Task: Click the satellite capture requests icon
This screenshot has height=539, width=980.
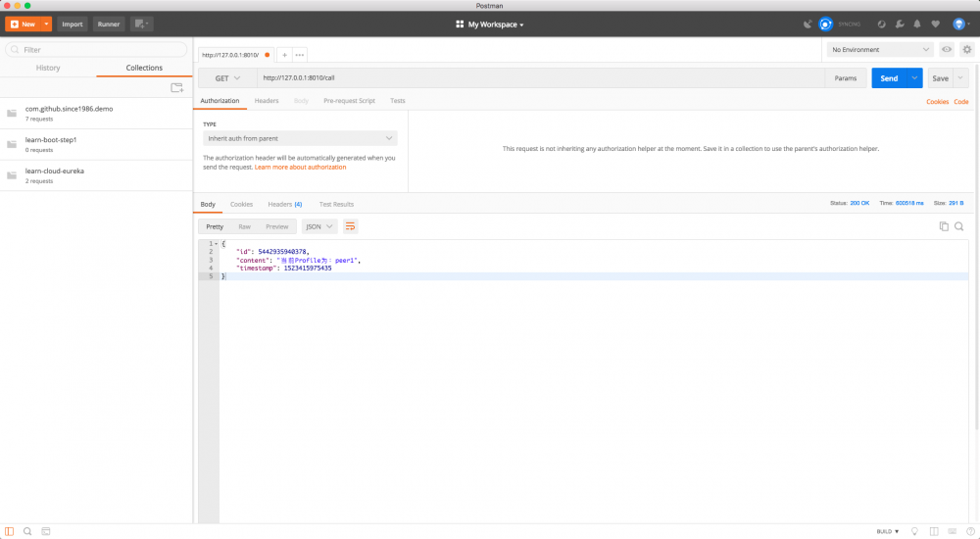Action: tap(808, 24)
